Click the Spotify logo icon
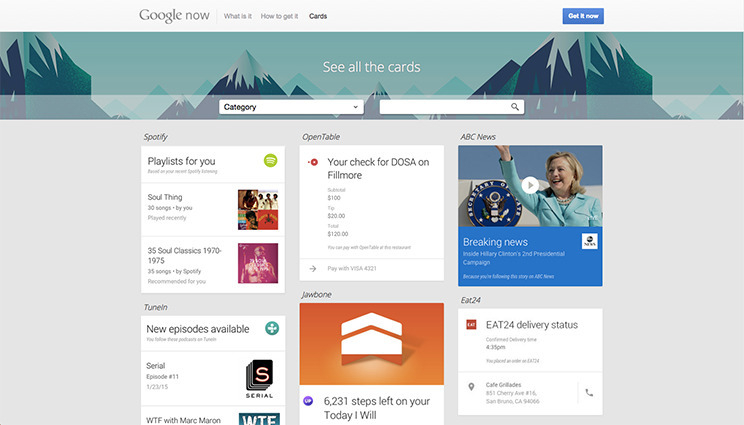744x425 pixels. [270, 160]
